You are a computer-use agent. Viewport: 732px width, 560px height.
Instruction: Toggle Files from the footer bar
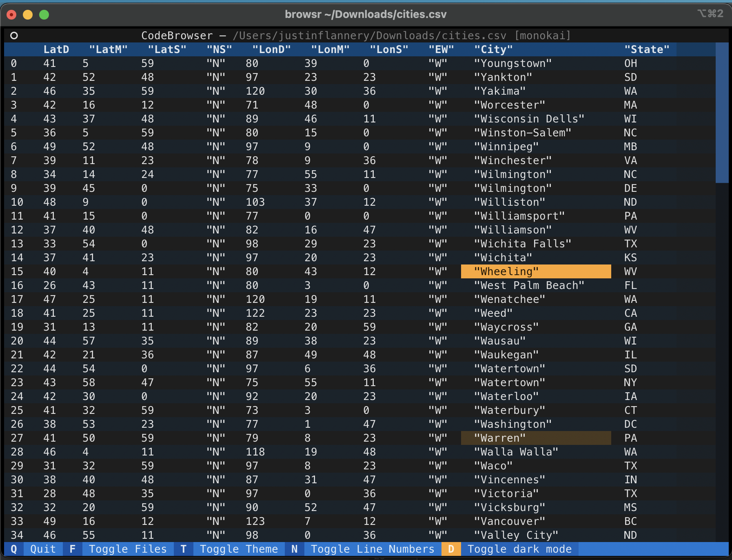[128, 549]
